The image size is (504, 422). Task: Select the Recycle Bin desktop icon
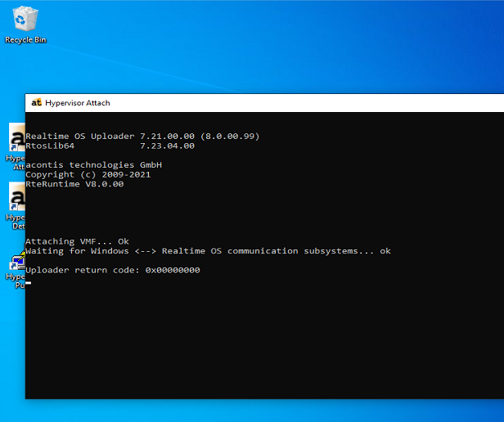point(25,20)
